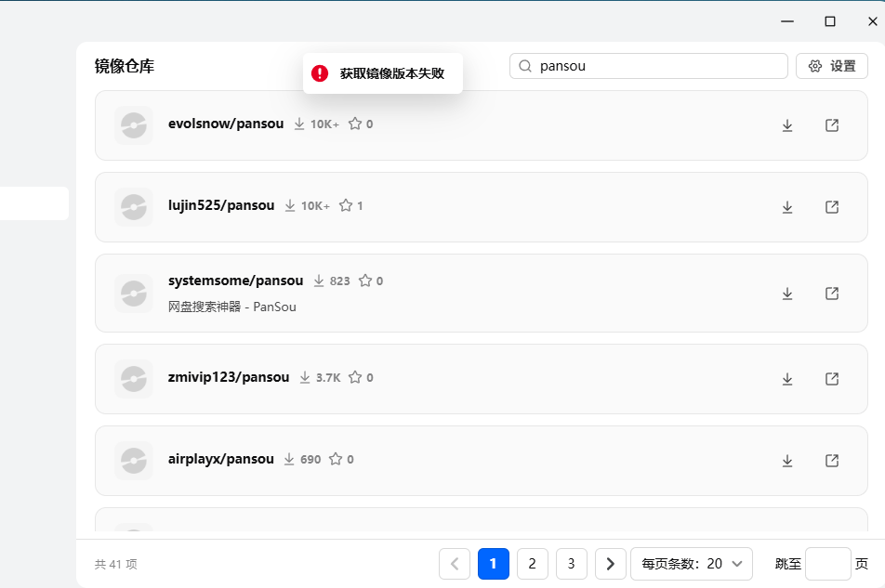The height and width of the screenshot is (588, 885).
Task: Jump to page 3
Action: pyautogui.click(x=571, y=563)
